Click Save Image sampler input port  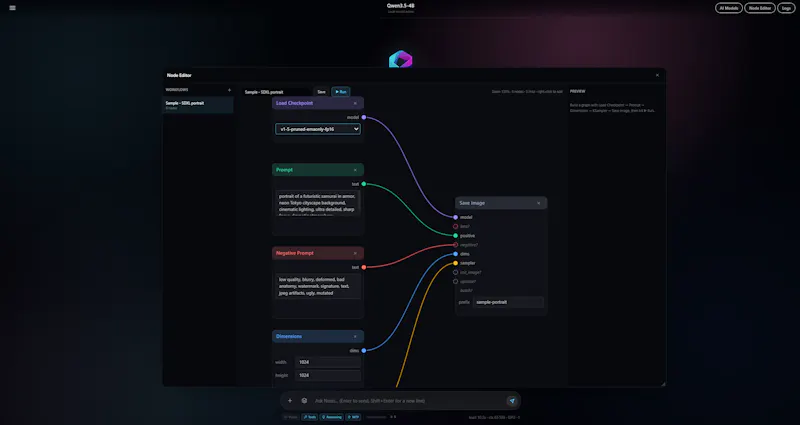456,263
